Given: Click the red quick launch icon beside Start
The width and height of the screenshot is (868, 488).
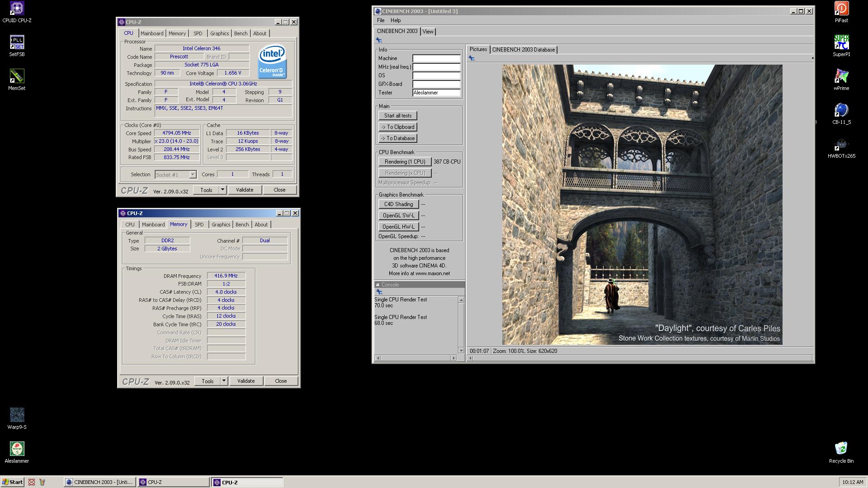Looking at the screenshot, I should tap(31, 482).
